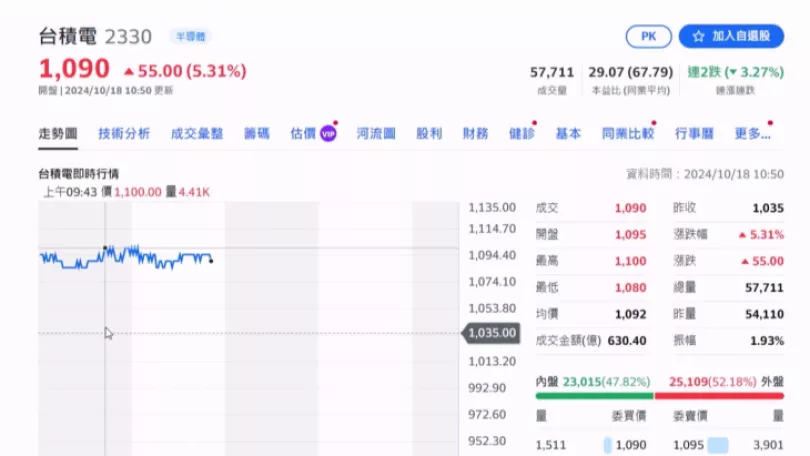
Task: Click the ask volume 3,901
Action: point(768,445)
